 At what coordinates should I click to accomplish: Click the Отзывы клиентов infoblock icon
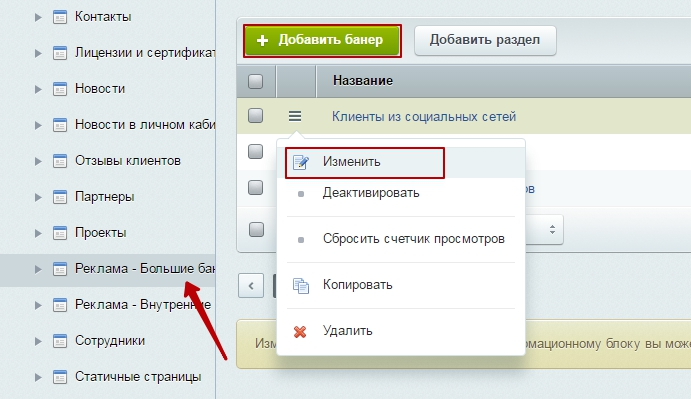(x=59, y=161)
